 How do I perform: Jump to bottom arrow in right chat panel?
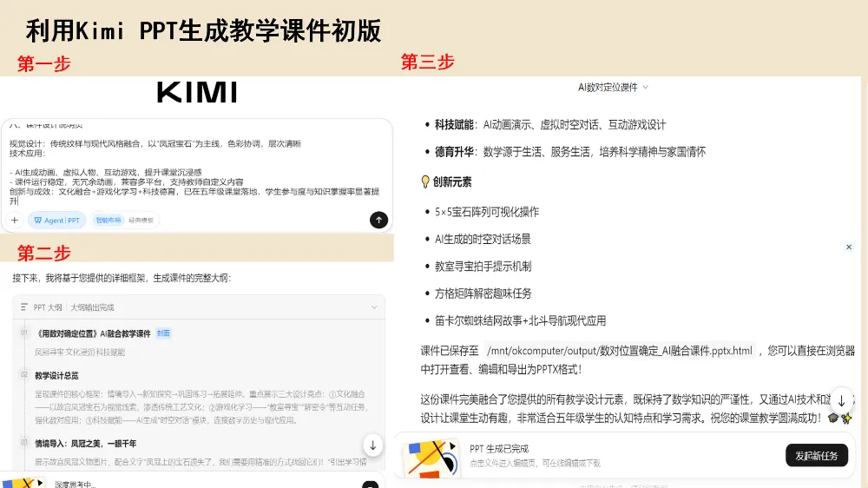pyautogui.click(x=841, y=400)
